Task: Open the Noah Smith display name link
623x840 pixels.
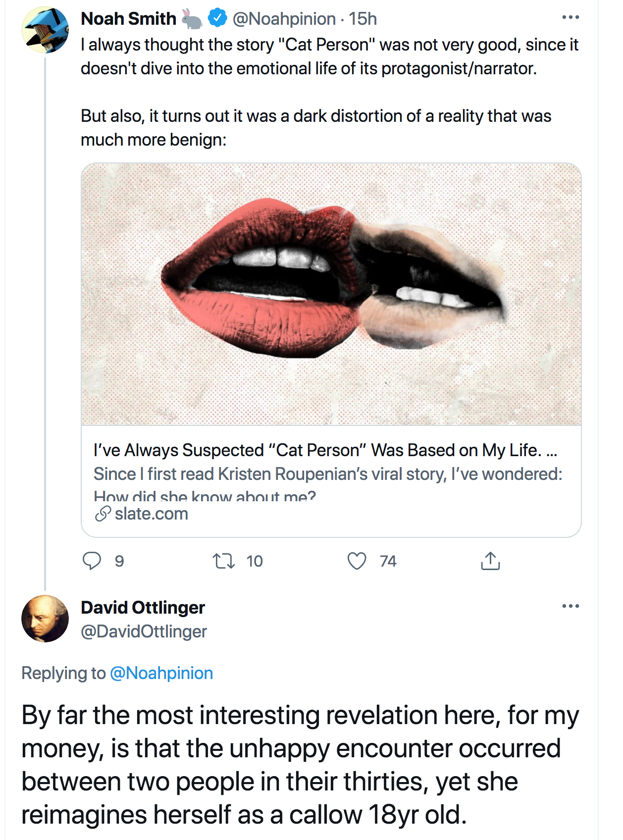Action: point(128,19)
